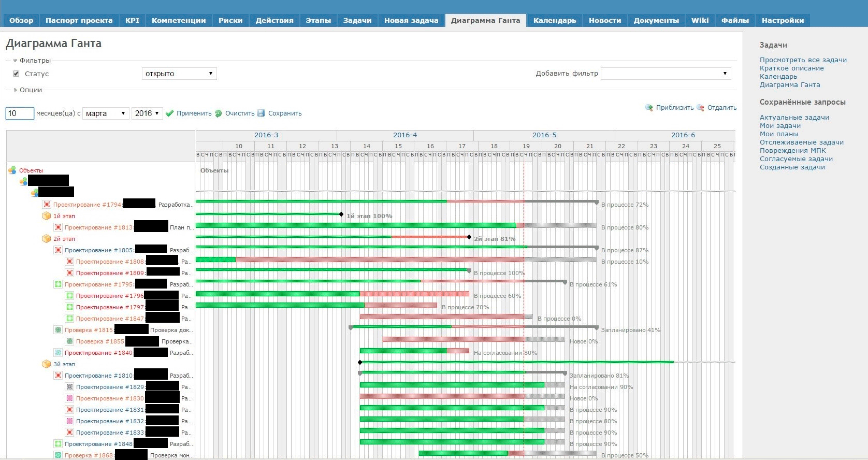868x460 pixels.
Task: Click the Clear (Очистить) refresh icon
Action: tap(219, 113)
